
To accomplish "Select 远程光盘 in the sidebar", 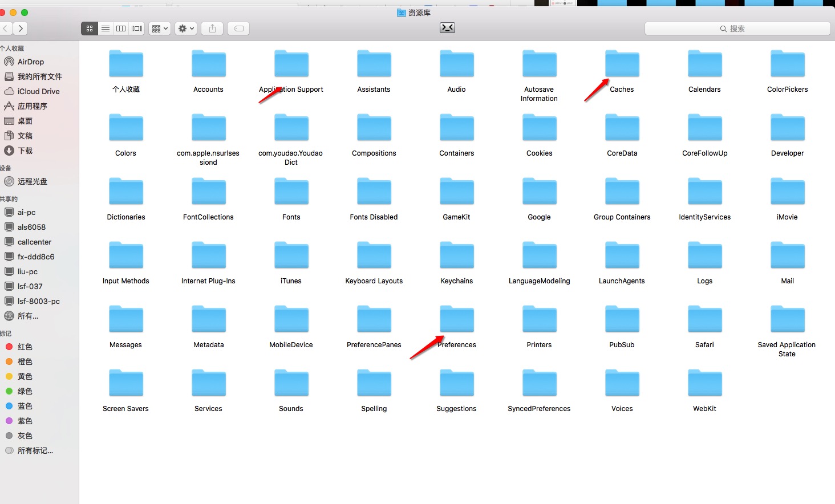I will coord(32,181).
